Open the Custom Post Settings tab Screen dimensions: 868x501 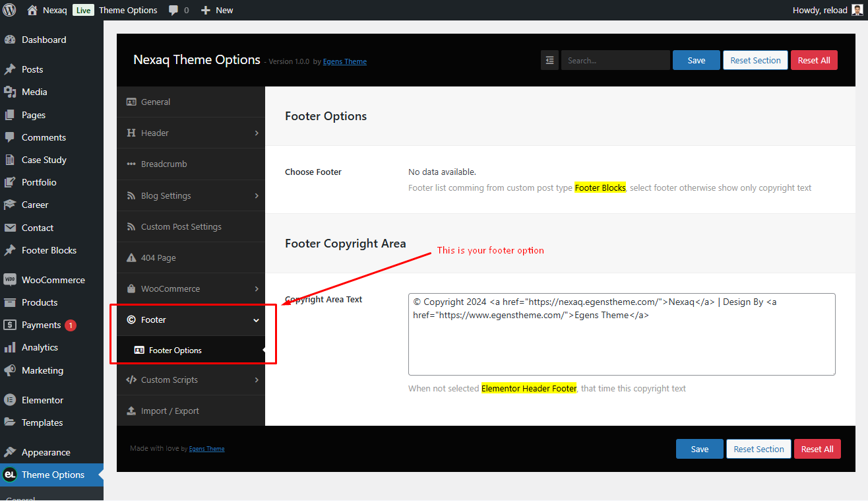[191, 226]
